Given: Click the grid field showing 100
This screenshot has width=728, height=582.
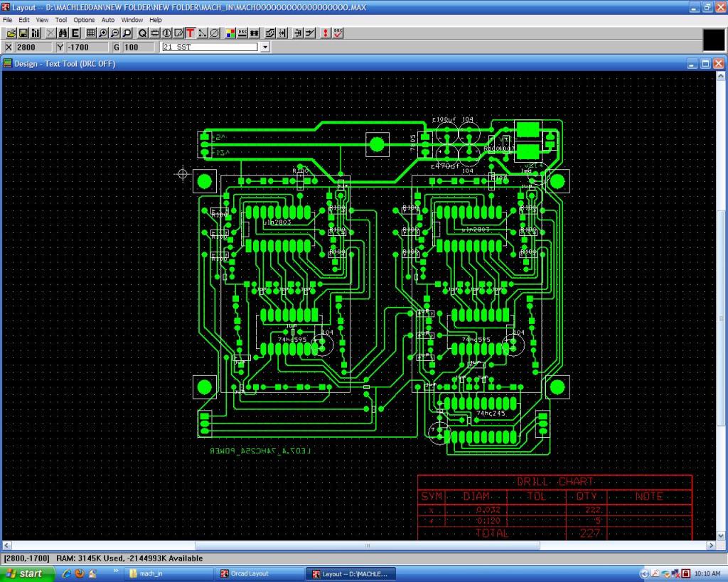Looking at the screenshot, I should (139, 47).
